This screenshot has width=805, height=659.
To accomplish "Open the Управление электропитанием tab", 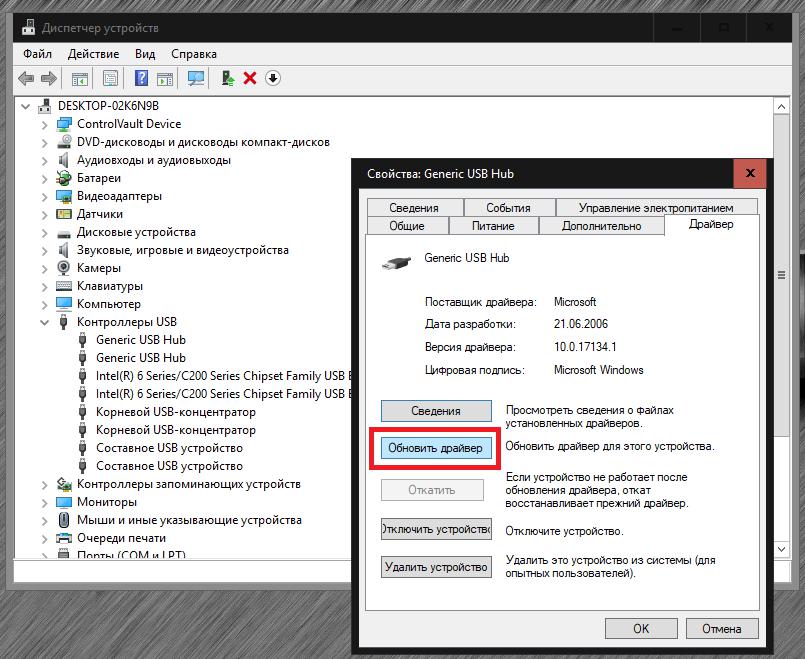I will coord(656,207).
